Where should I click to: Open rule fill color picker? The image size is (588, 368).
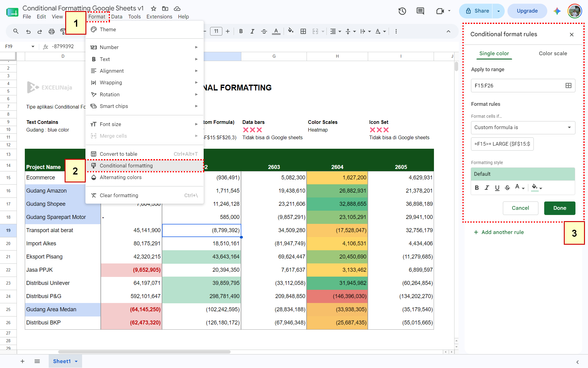tap(537, 187)
